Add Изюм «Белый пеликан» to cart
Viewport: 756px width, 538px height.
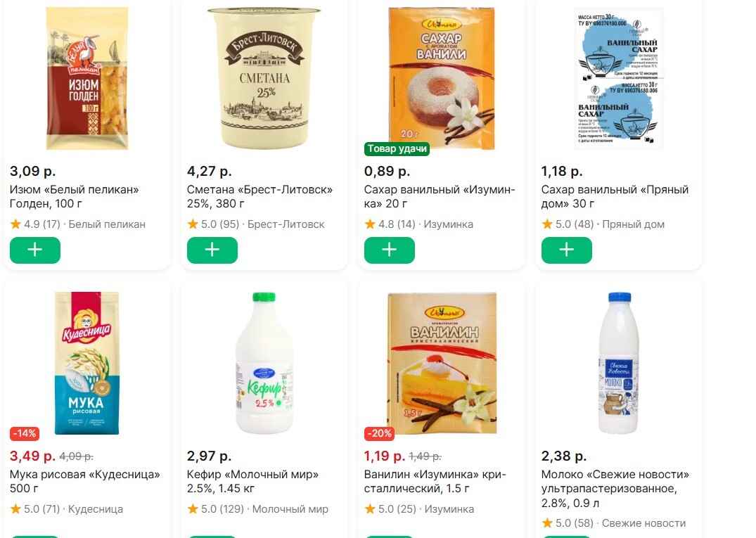pyautogui.click(x=35, y=250)
